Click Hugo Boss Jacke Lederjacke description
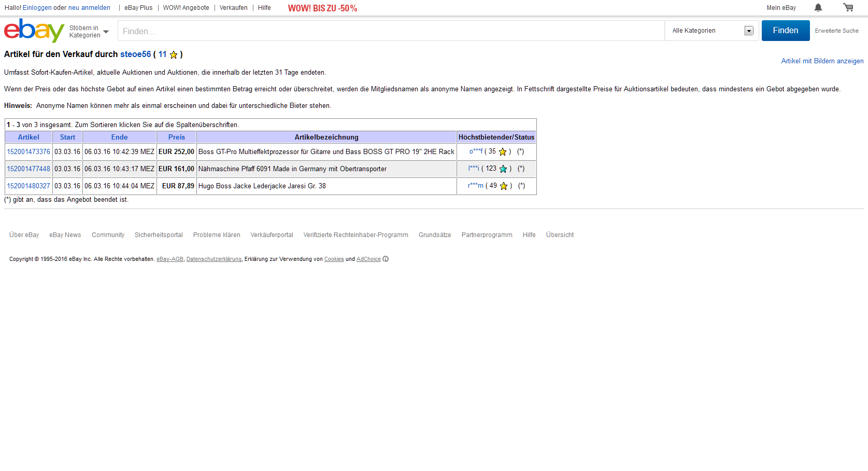 [x=262, y=186]
